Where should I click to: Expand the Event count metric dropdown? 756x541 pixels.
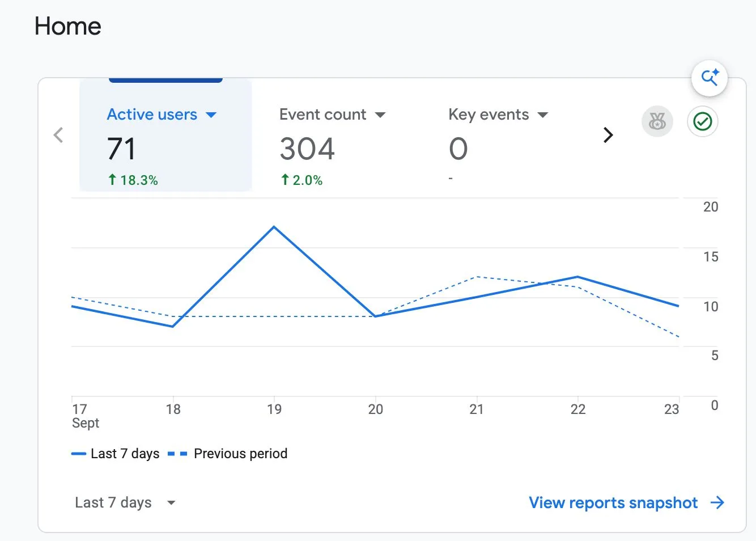tap(380, 115)
